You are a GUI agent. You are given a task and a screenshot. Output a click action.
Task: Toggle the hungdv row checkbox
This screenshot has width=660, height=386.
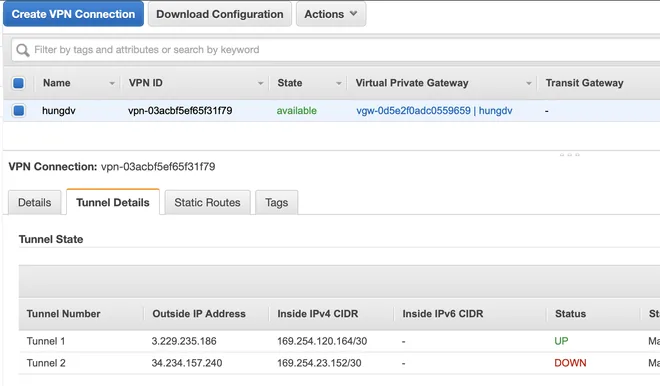click(x=19, y=111)
